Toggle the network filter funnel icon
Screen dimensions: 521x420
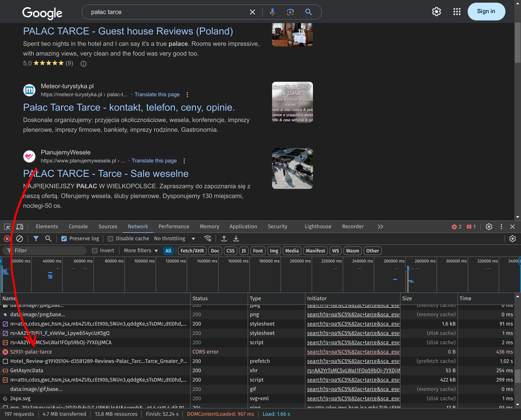[x=36, y=238]
